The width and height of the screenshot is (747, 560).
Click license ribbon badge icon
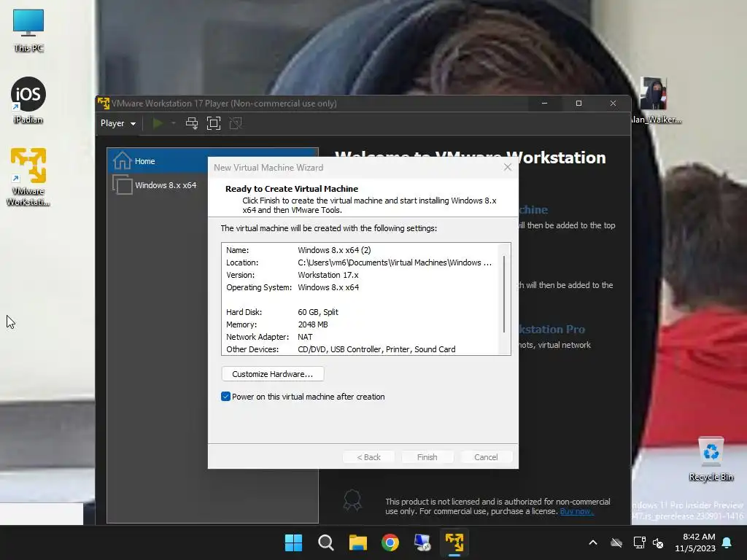pos(352,500)
